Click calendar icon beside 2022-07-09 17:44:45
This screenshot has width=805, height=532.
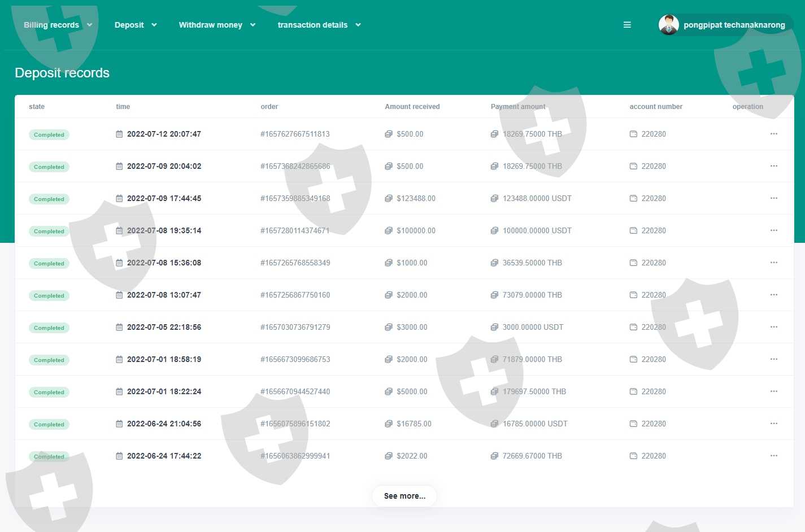119,199
